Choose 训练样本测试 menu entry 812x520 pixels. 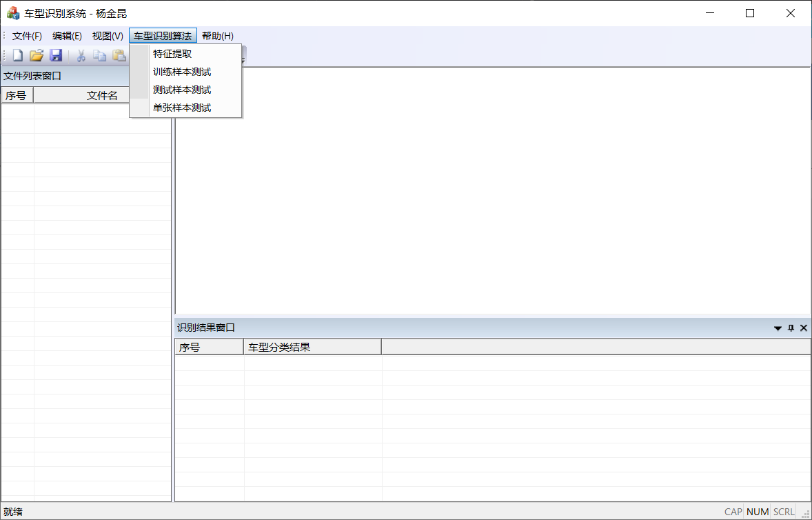coord(185,72)
